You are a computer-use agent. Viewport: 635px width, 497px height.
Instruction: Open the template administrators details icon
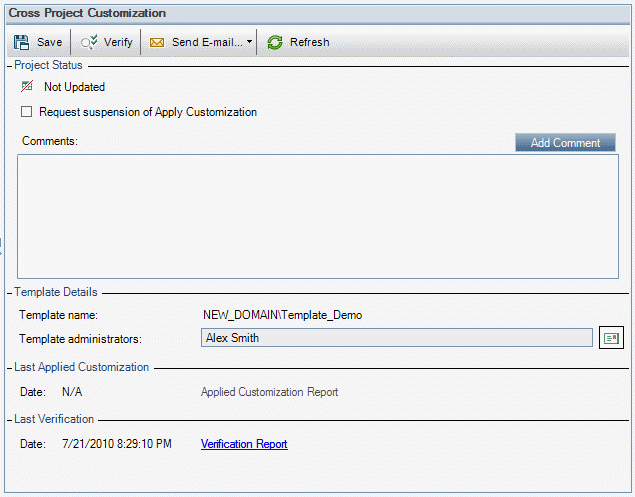[610, 338]
